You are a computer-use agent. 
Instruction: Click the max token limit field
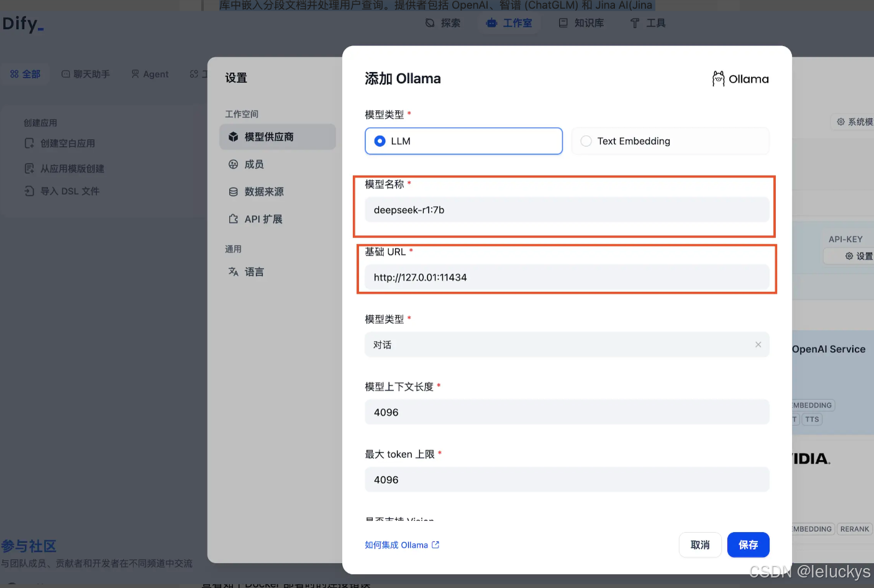567,480
